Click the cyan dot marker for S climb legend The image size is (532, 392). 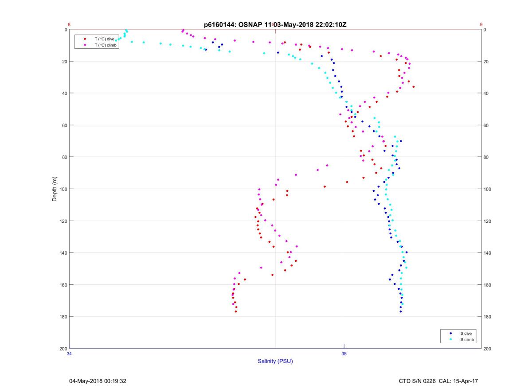[x=451, y=339]
